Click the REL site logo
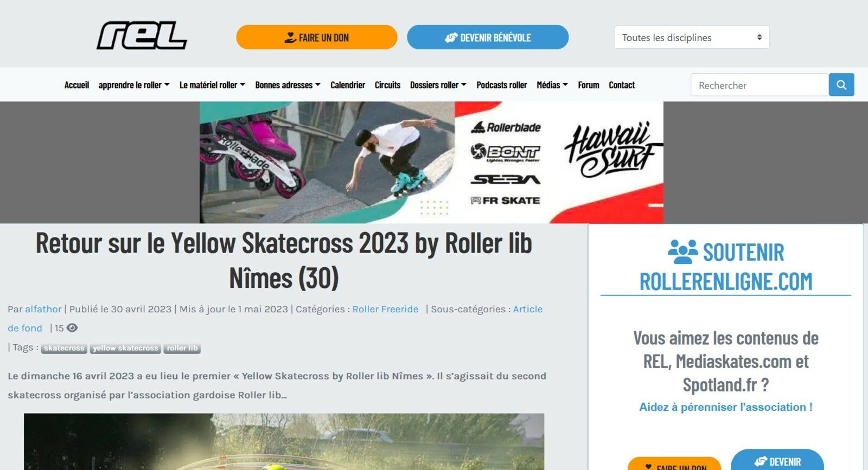 click(x=142, y=36)
